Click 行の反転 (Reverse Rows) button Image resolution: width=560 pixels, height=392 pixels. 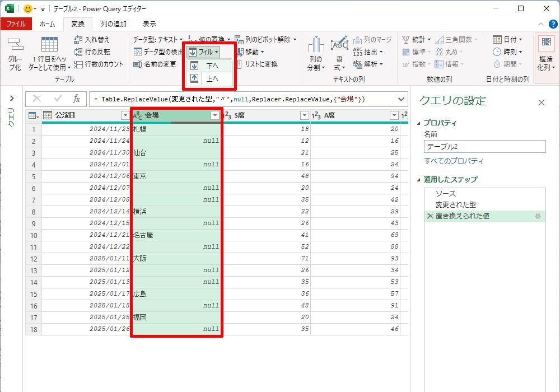[x=92, y=52]
